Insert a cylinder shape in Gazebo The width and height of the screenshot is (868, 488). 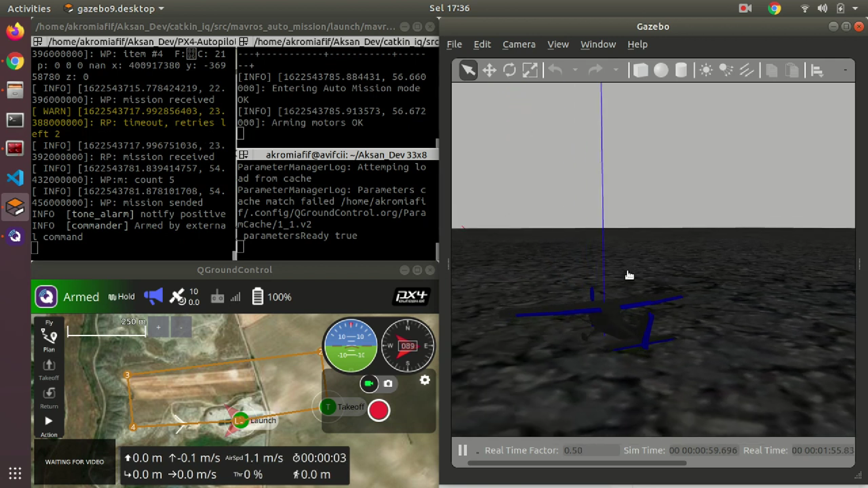(x=681, y=70)
